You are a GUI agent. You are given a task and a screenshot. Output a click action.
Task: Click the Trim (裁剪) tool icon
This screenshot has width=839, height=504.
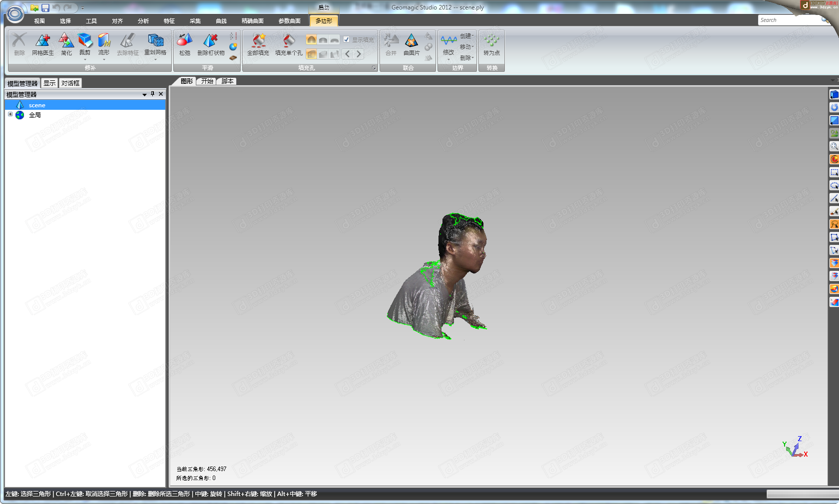[85, 41]
